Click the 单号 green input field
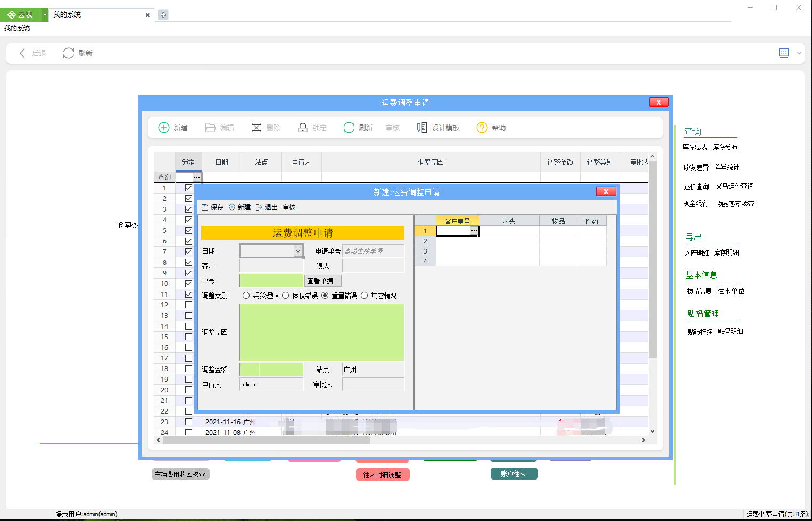Viewport: 812px width, 521px height. [x=271, y=281]
